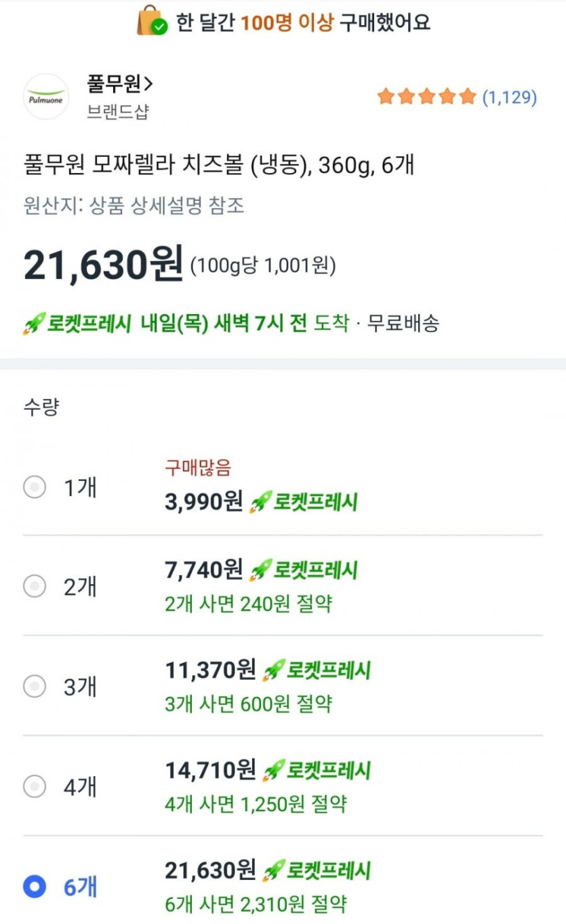This screenshot has height=924, width=566.
Task: Open the 풀무원 brand shop chevron
Action: tap(148, 84)
